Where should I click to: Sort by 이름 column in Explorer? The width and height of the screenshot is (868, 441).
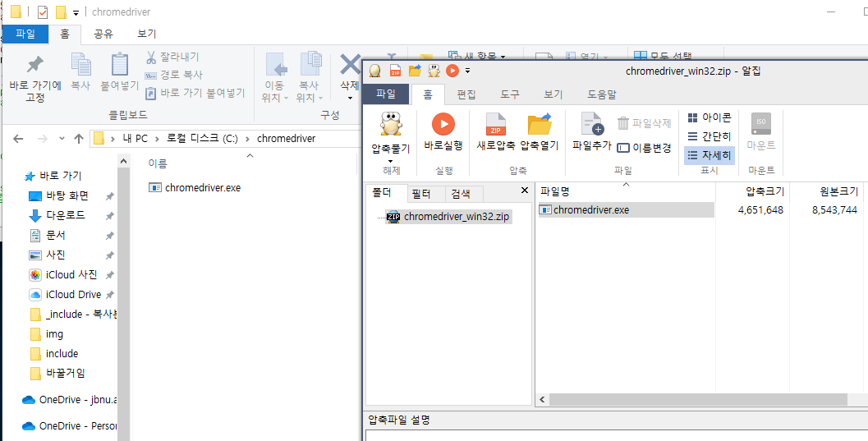[x=158, y=163]
